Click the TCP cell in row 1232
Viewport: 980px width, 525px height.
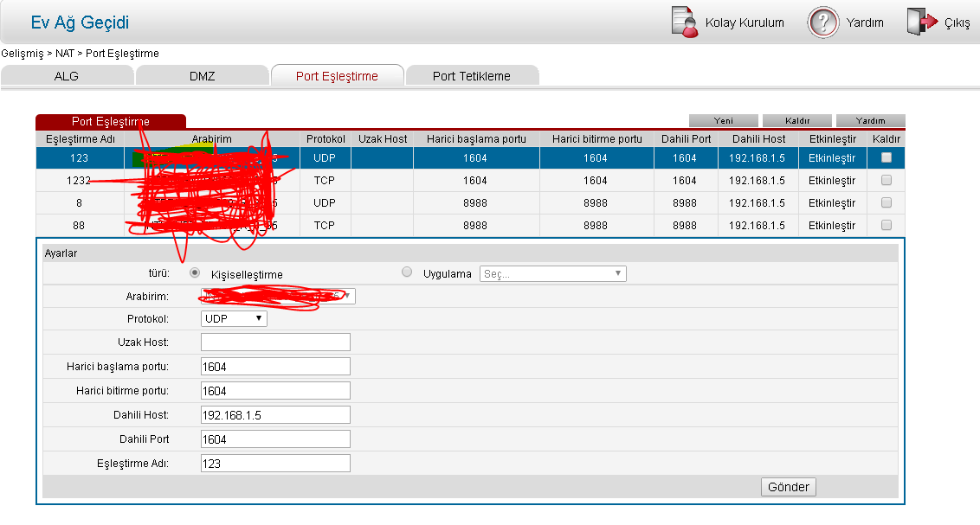(x=325, y=181)
